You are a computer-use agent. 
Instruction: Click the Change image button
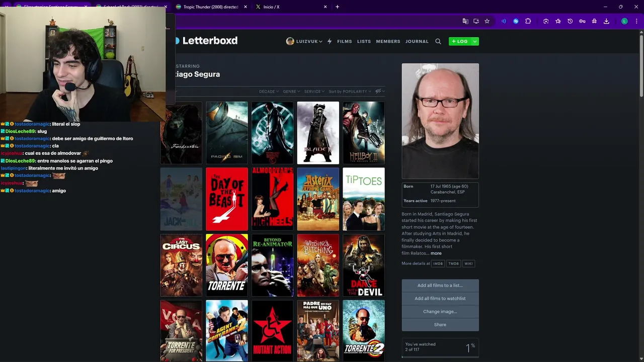tap(440, 312)
